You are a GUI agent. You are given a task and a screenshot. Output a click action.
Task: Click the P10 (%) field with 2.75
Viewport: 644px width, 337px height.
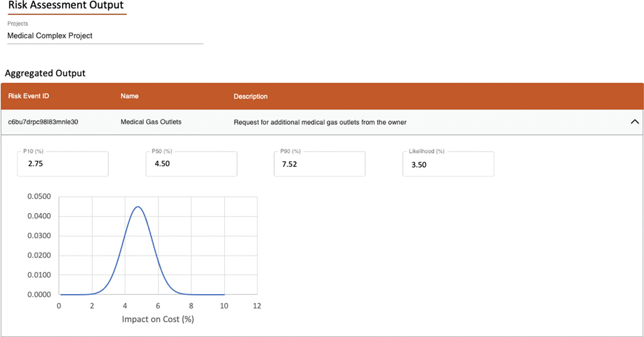(x=63, y=164)
